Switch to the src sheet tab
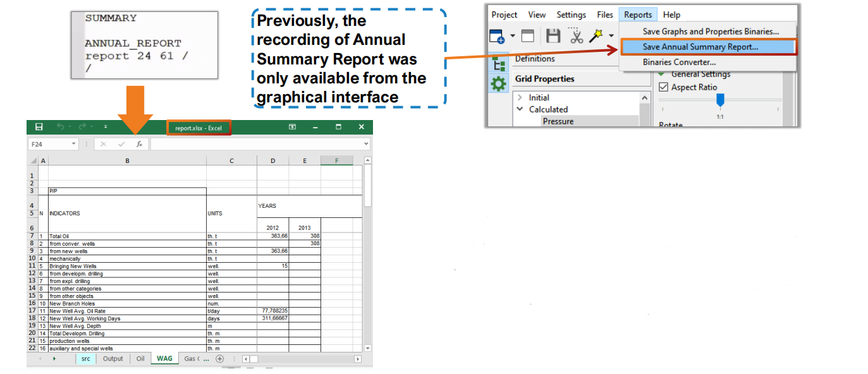Screen dimensions: 868x374 tap(85, 359)
